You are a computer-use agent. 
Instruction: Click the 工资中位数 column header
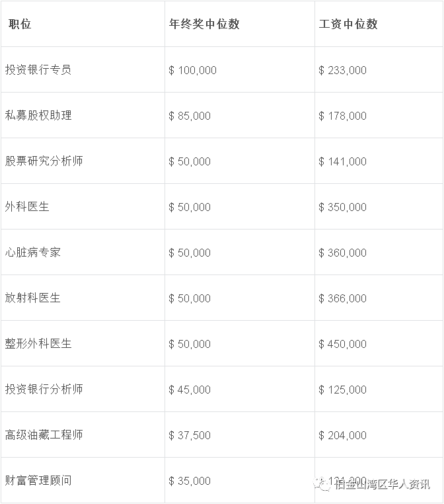click(348, 24)
